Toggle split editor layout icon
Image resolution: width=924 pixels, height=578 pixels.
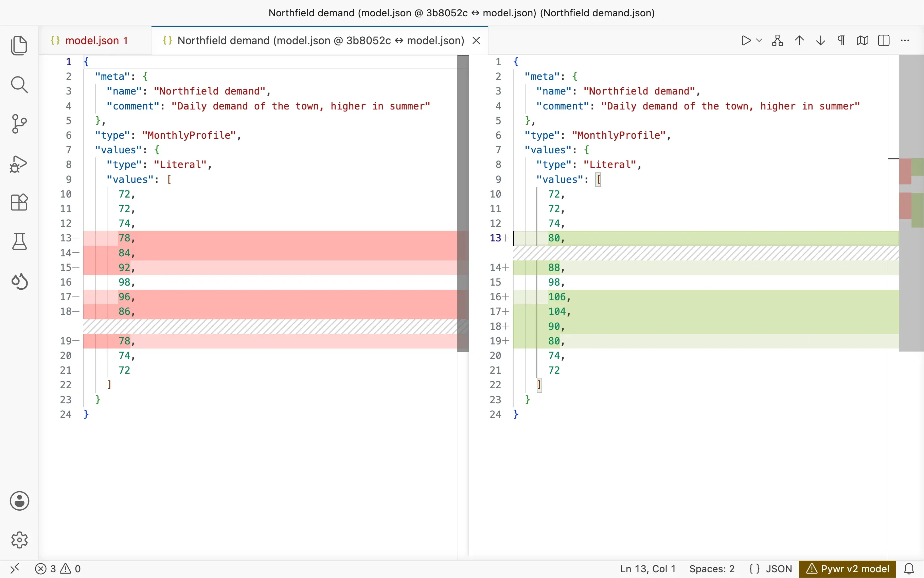884,40
